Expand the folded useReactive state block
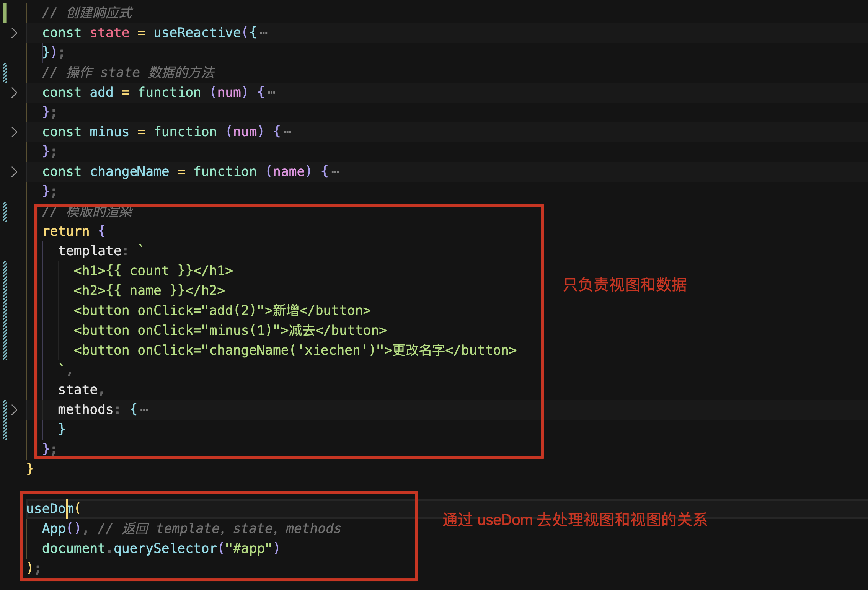The image size is (868, 590). point(14,33)
